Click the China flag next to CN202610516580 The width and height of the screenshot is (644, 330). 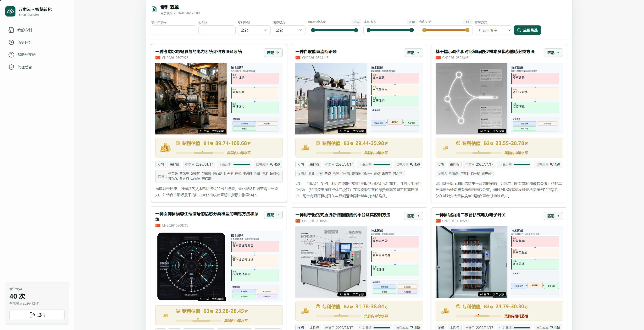[298, 221]
